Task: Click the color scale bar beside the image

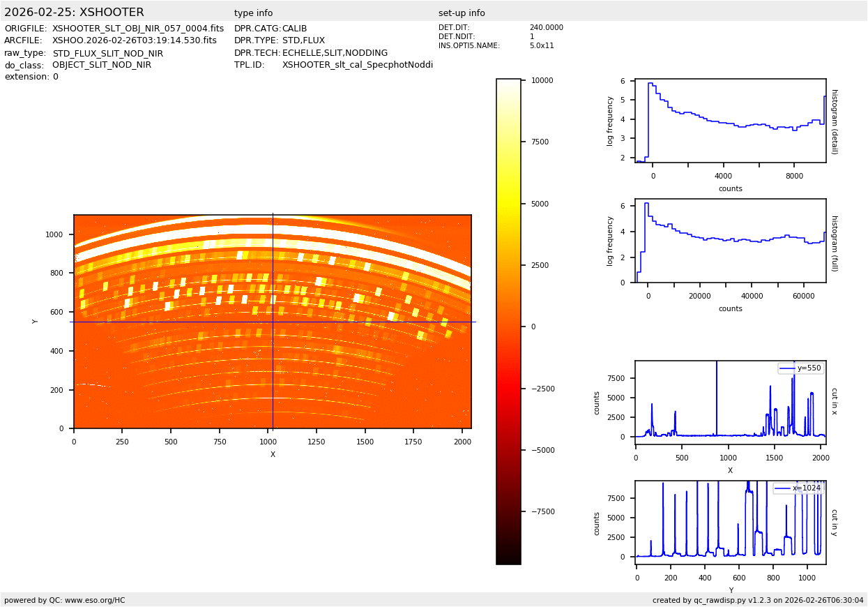Action: [x=508, y=321]
